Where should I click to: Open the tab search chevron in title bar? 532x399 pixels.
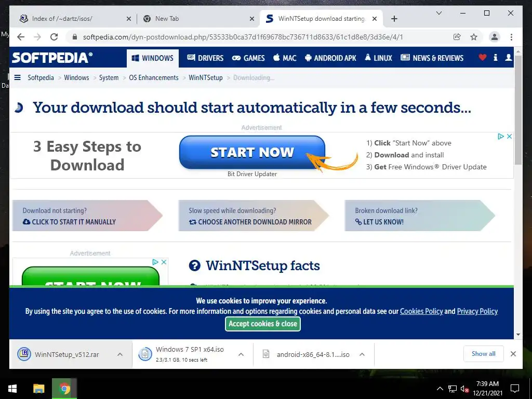438,13
